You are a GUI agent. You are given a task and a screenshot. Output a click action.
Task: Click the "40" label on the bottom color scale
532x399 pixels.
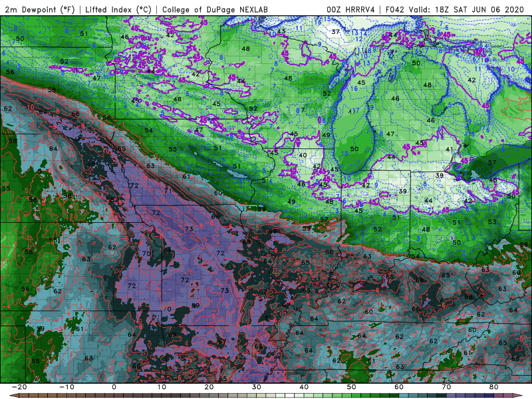click(x=304, y=387)
